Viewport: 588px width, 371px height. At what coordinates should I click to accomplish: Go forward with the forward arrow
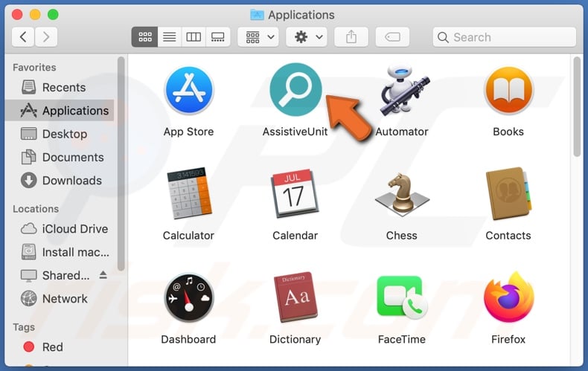(x=46, y=37)
